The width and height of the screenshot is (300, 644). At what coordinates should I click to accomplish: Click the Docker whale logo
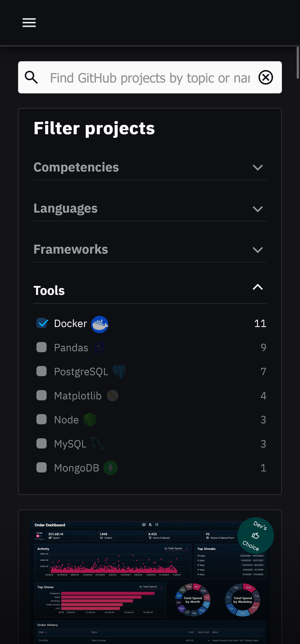[x=100, y=324]
